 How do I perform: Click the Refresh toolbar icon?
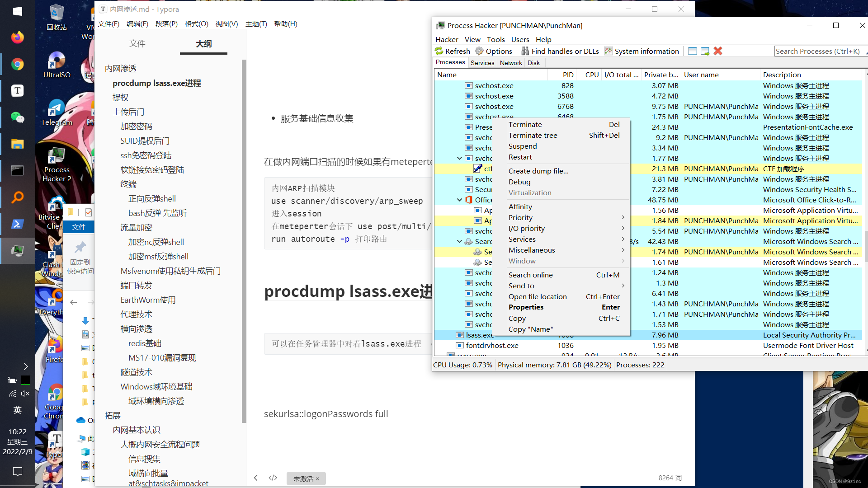pos(439,51)
